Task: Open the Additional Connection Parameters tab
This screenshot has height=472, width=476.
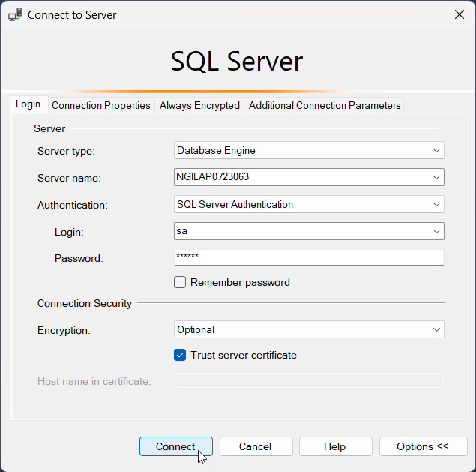Action: (325, 105)
